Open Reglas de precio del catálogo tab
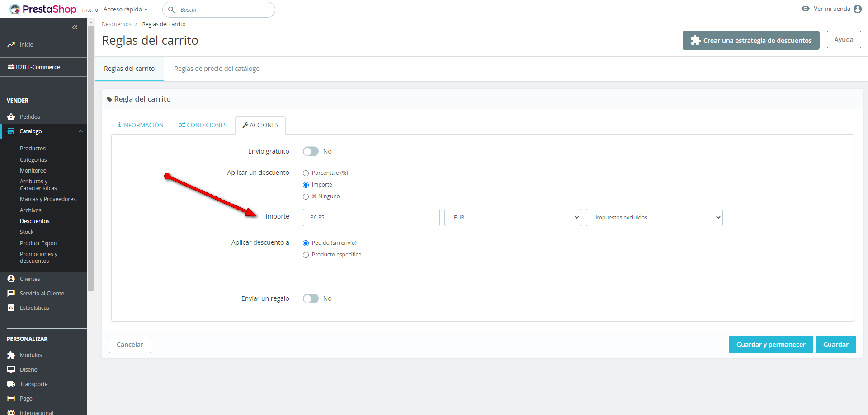 pyautogui.click(x=217, y=69)
